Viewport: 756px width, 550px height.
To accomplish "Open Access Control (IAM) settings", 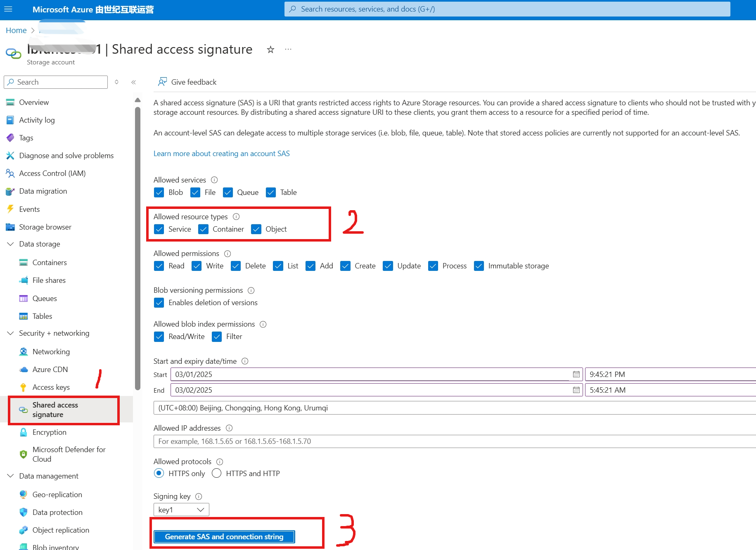I will pos(52,173).
